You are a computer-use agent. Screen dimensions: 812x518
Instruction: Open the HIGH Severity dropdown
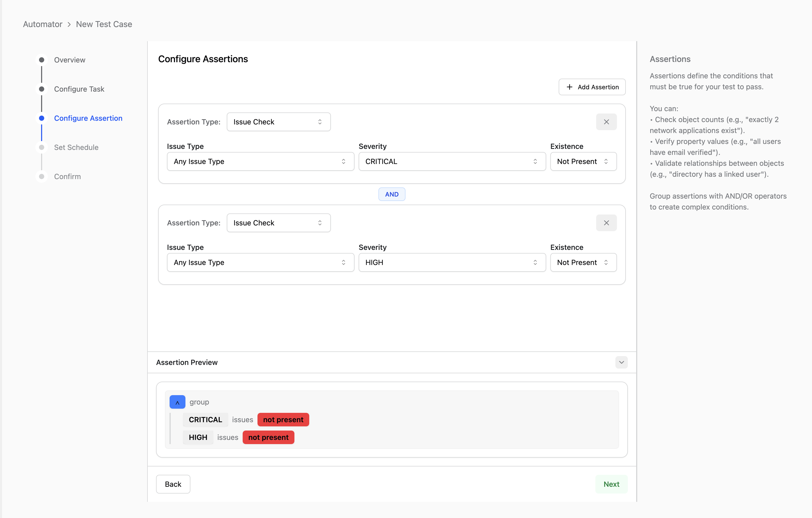click(452, 262)
